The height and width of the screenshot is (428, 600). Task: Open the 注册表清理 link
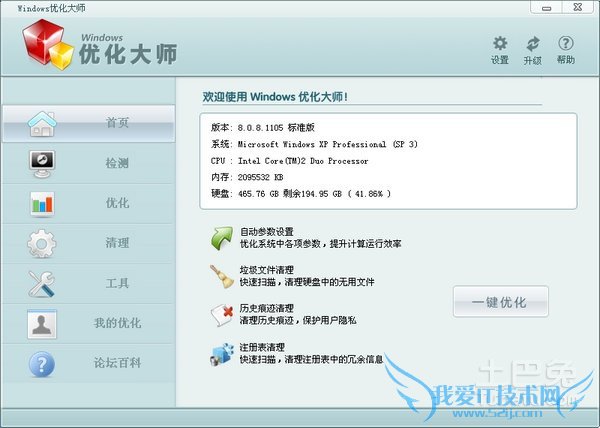[x=262, y=347]
